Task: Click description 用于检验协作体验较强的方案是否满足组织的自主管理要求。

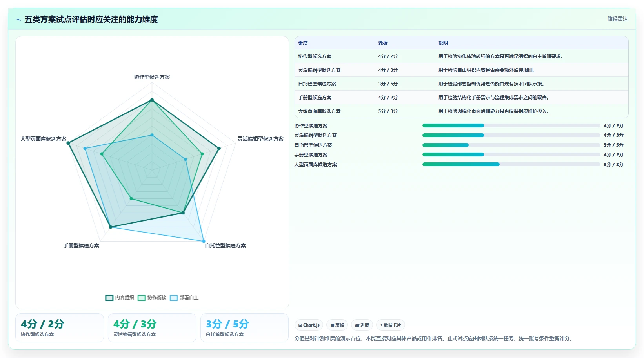Action: pos(502,56)
